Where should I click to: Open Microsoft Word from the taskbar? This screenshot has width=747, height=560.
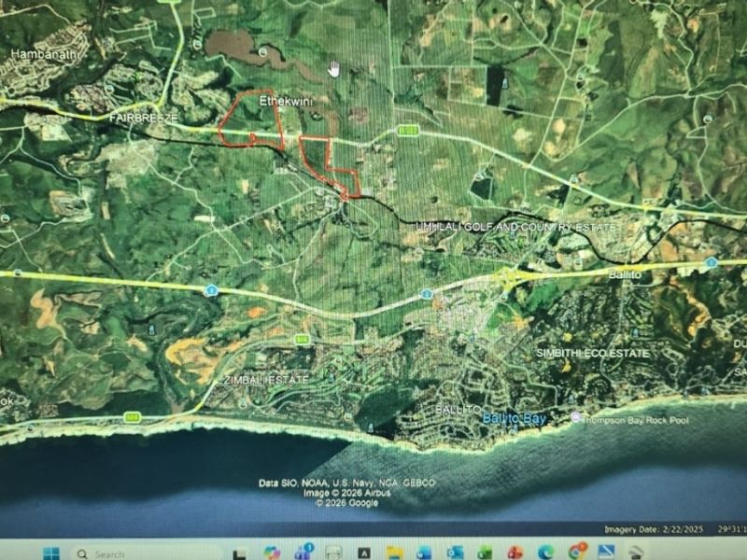424,553
